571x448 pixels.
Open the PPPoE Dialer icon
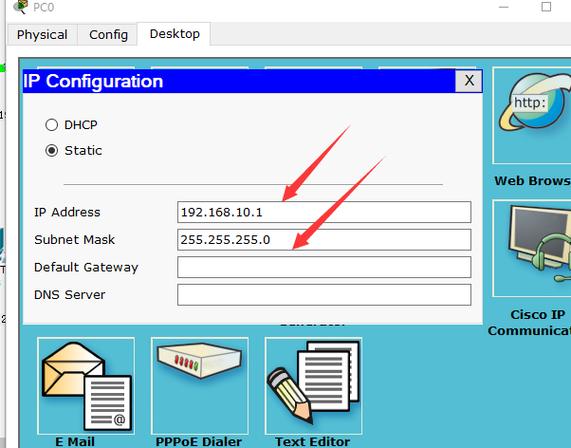pos(200,386)
